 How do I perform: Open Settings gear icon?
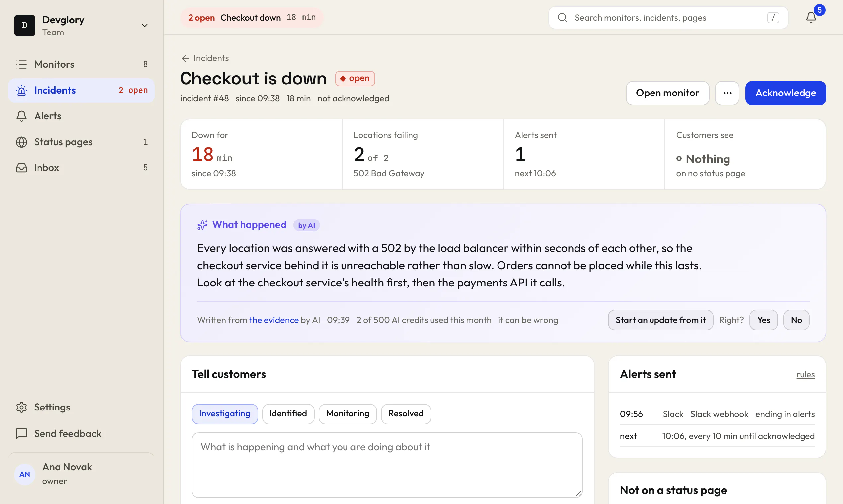click(21, 407)
